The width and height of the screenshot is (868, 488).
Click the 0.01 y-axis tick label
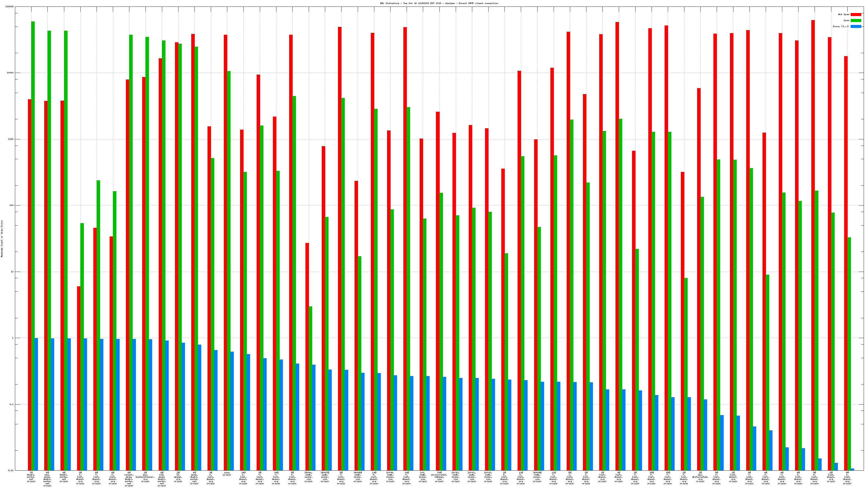11,470
